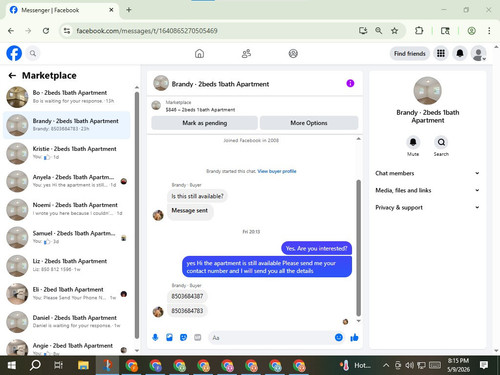The height and width of the screenshot is (375, 500).
Task: Send a thumbs-up like
Action: [x=354, y=338]
